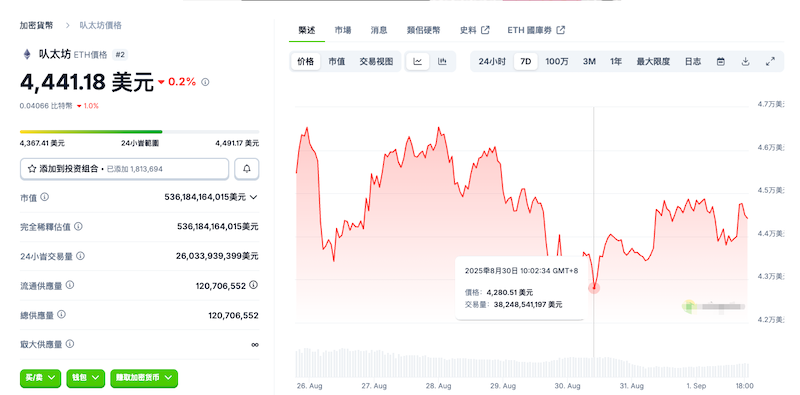The width and height of the screenshot is (800, 395).
Task: Click the Ethereum logo icon
Action: point(27,54)
